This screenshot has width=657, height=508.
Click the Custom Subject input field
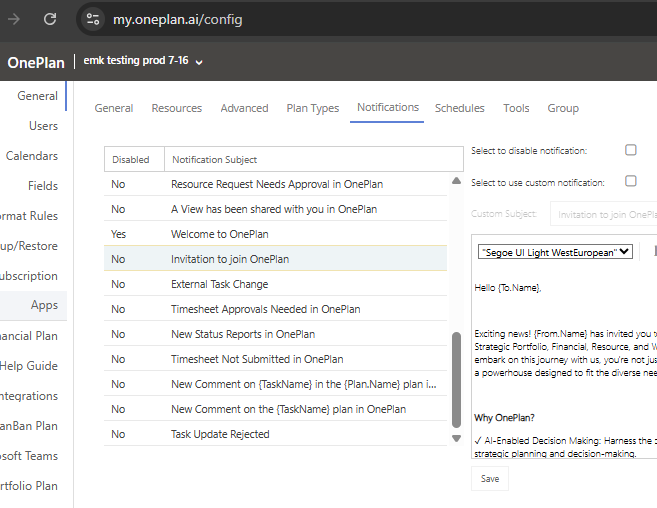(x=603, y=214)
